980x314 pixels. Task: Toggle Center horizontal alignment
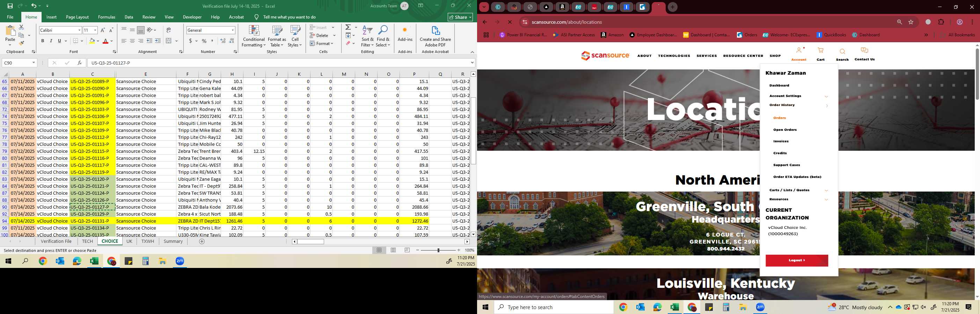click(132, 41)
